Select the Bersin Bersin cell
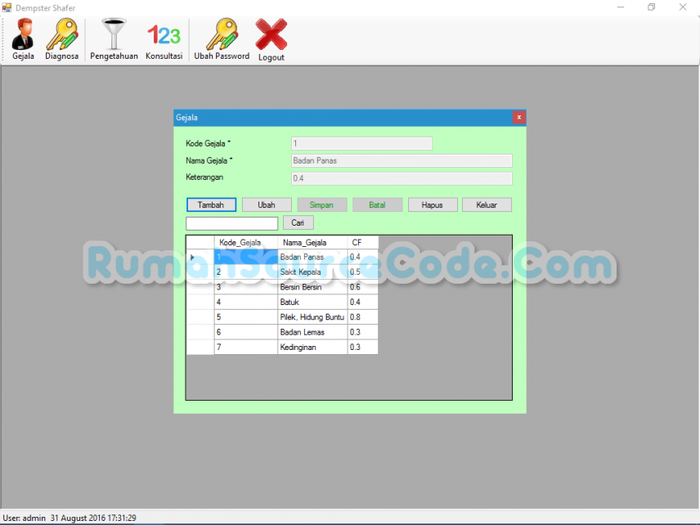700x525 pixels. point(312,287)
